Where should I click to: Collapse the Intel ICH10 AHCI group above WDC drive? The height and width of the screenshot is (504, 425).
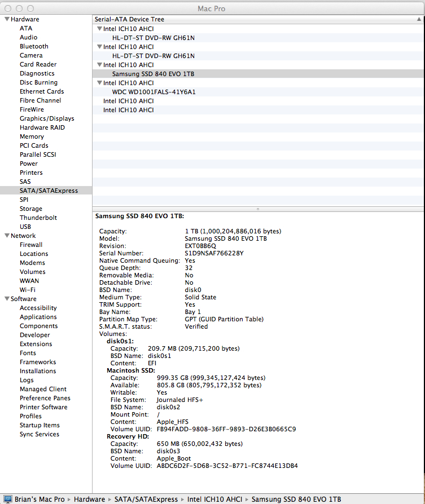pyautogui.click(x=99, y=83)
